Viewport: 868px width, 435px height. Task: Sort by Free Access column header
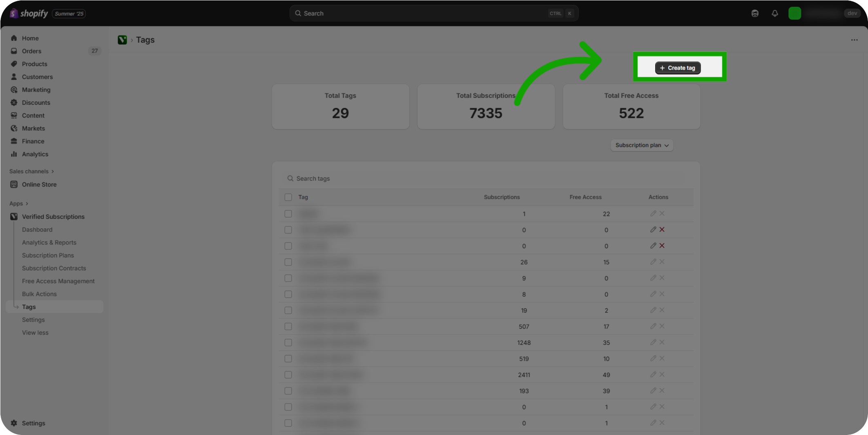point(585,197)
